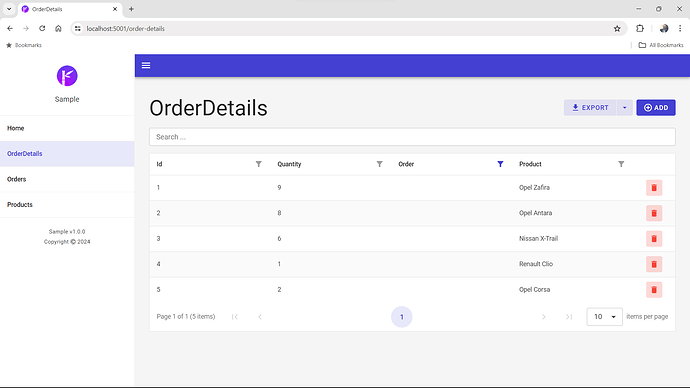The width and height of the screenshot is (690, 388).
Task: Click the Add button
Action: (656, 108)
